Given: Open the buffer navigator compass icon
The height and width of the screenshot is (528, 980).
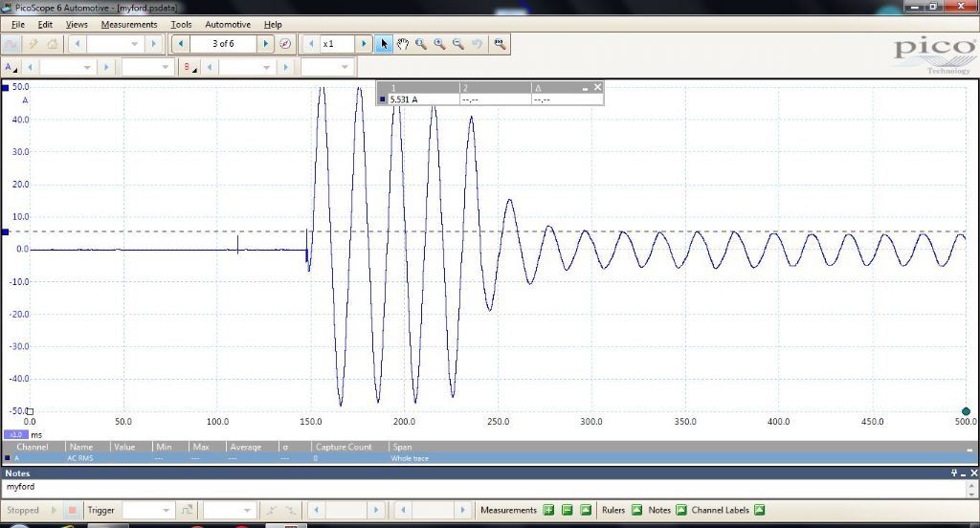Looking at the screenshot, I should pos(285,44).
